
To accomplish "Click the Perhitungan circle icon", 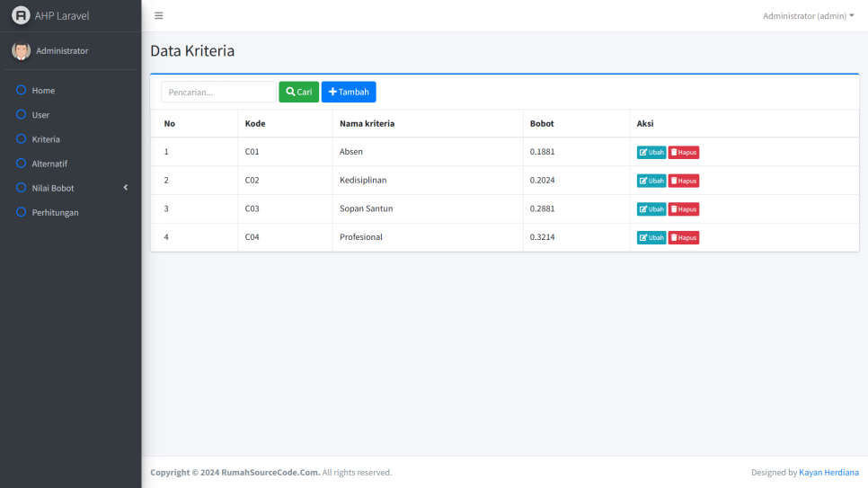I will click(x=21, y=211).
